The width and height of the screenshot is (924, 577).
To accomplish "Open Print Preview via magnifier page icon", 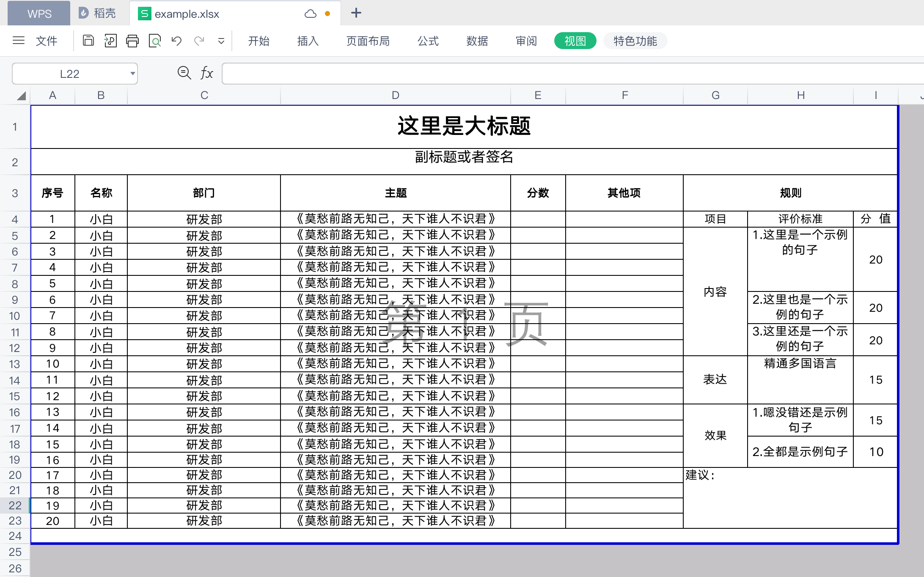I will (155, 41).
